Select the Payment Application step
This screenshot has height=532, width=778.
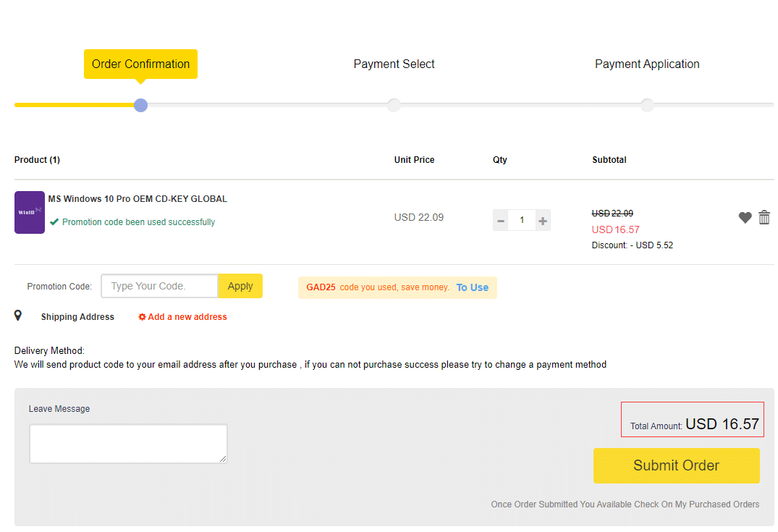(647, 64)
